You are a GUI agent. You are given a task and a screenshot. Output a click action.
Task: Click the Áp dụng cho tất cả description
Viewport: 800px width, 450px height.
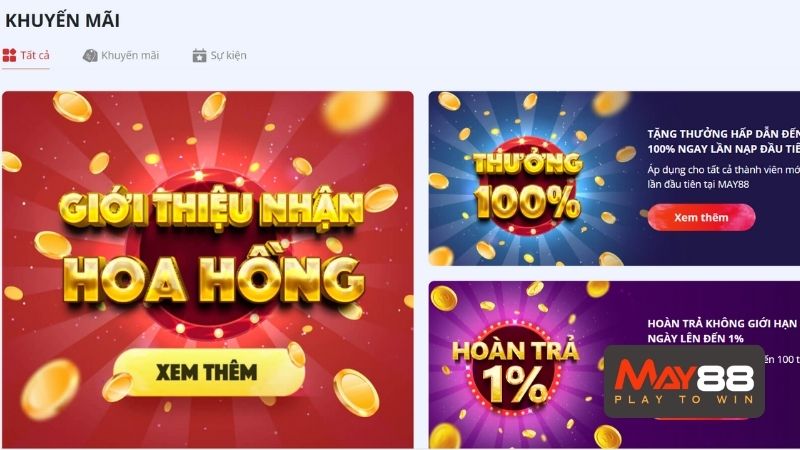tap(723, 177)
